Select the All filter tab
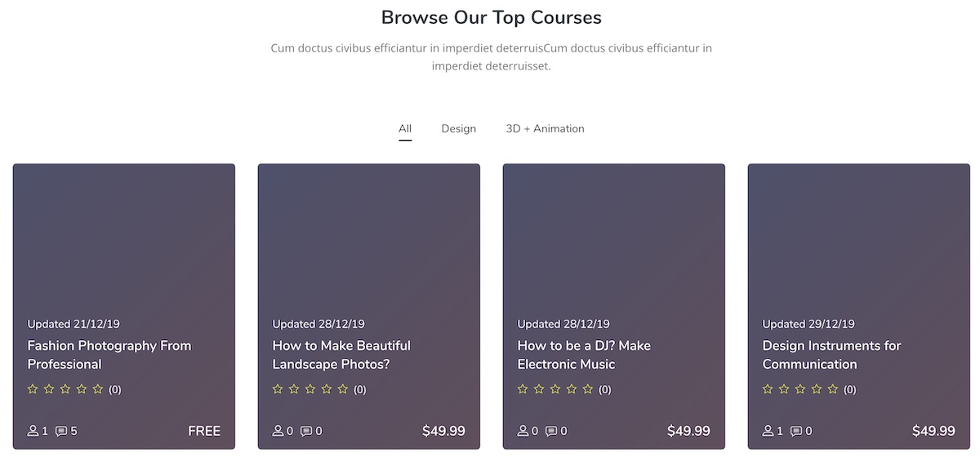The image size is (980, 457). click(405, 128)
